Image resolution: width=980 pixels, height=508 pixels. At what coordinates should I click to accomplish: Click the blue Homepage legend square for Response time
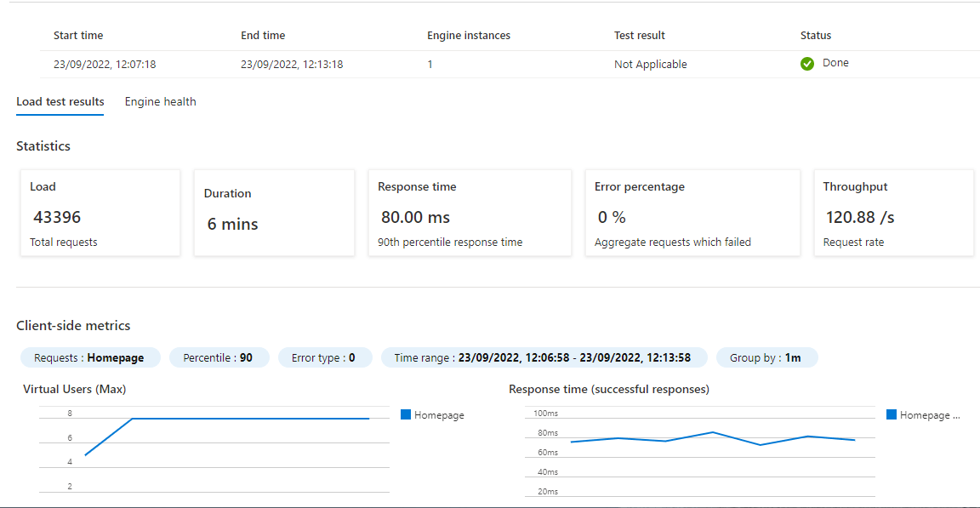click(890, 414)
